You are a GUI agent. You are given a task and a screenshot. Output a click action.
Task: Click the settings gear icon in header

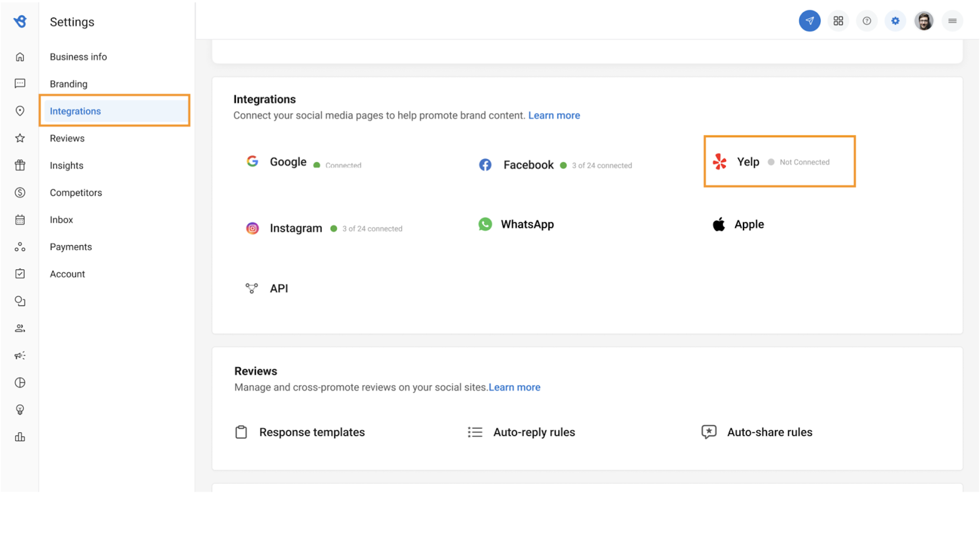[895, 21]
